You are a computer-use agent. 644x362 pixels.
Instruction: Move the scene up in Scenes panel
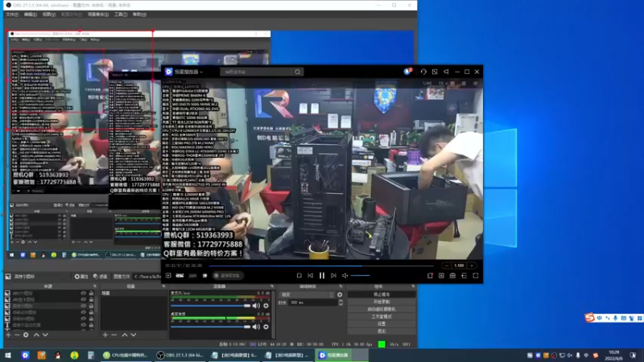click(x=125, y=335)
